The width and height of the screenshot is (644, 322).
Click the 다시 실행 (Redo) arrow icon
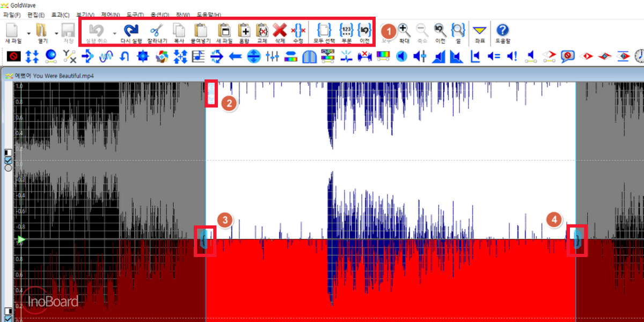pos(131,30)
